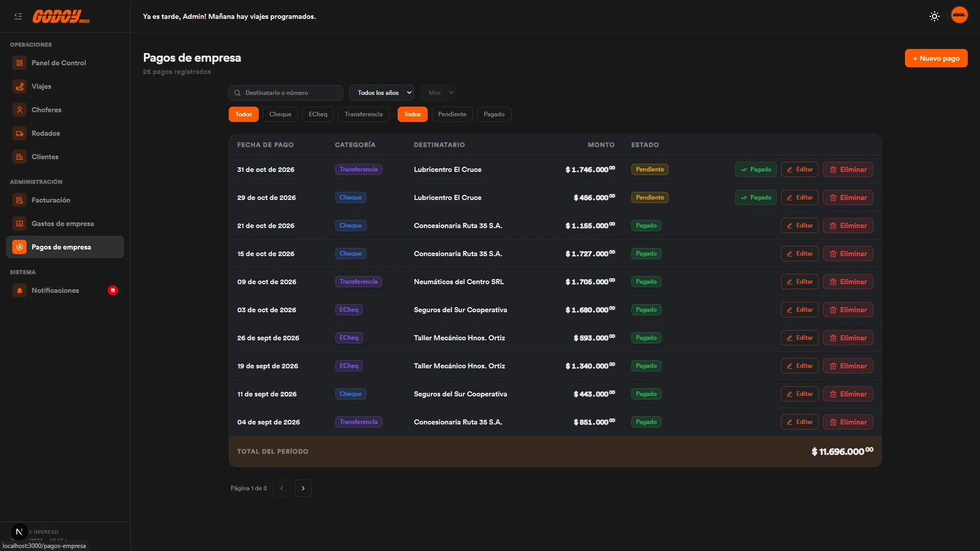Filter by Pendiente status
This screenshot has width=980, height=551.
click(x=452, y=114)
